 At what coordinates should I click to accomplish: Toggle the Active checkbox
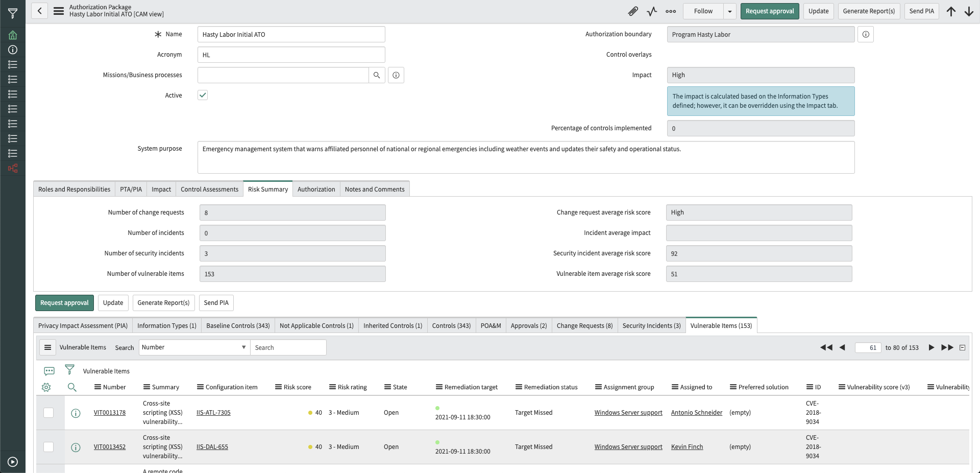coord(203,95)
